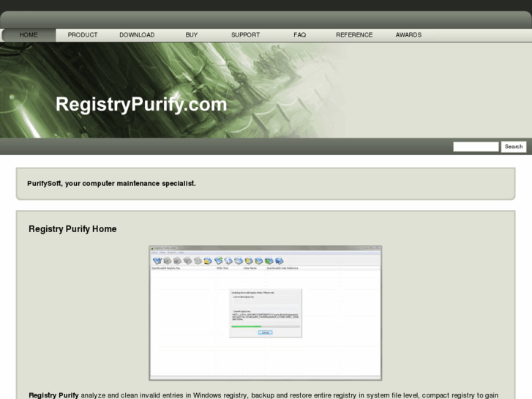
Task: Visit the FAQ section
Action: point(299,35)
